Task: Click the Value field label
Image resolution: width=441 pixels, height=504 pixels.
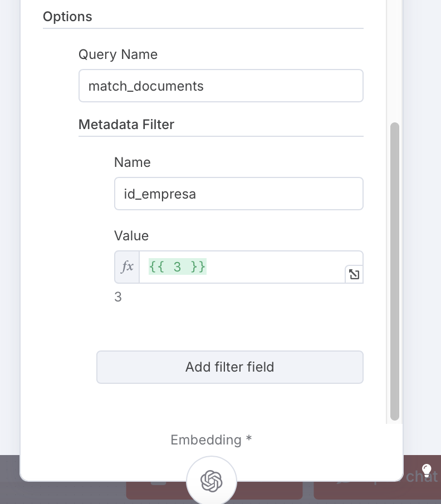Action: [131, 236]
